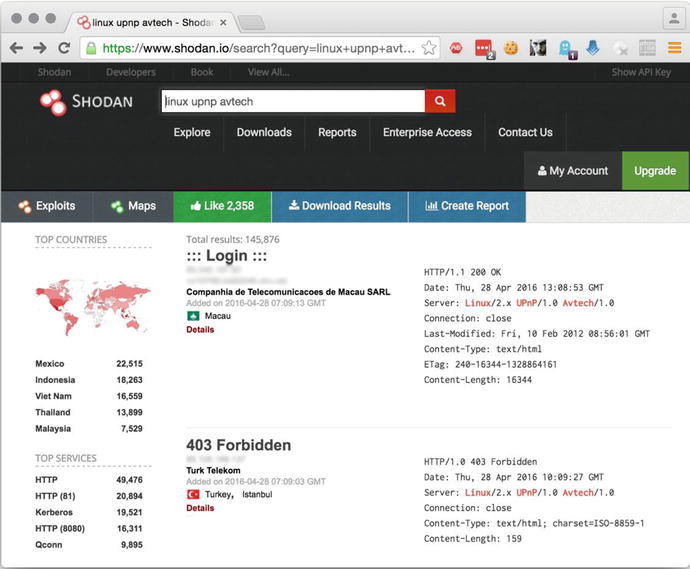Open the Contact Us page

point(525,132)
